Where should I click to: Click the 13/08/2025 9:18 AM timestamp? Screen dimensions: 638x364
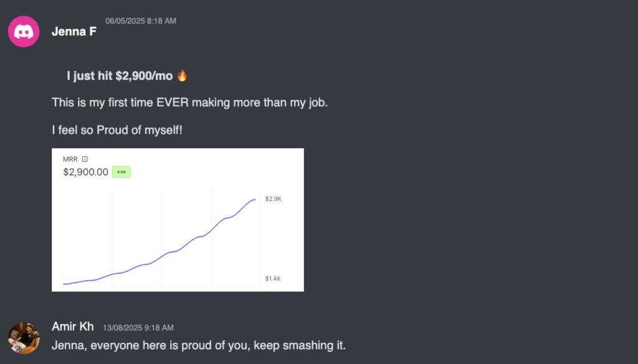pyautogui.click(x=138, y=327)
